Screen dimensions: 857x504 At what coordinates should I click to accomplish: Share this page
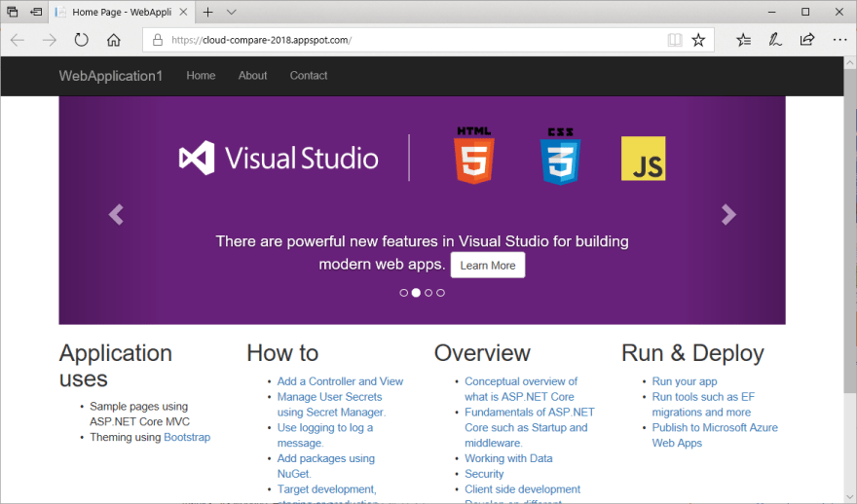click(806, 40)
